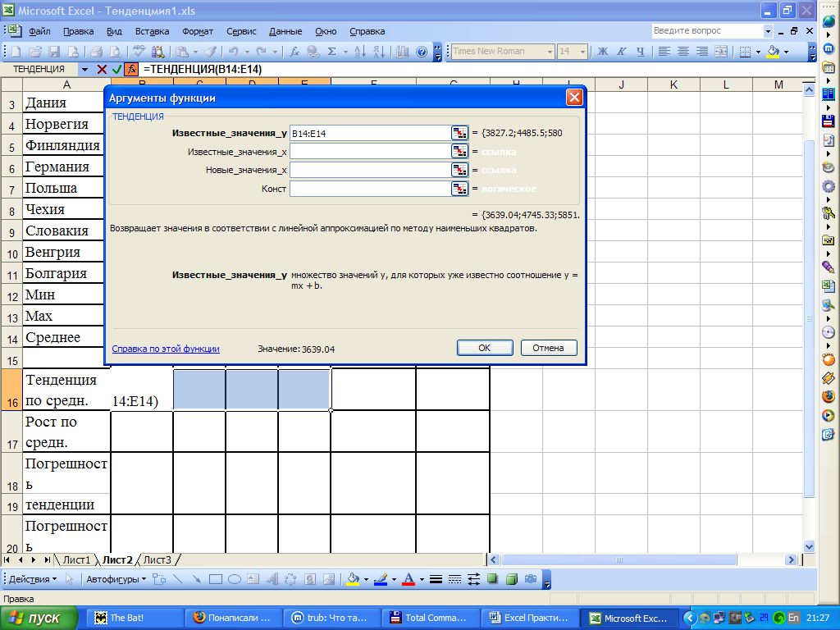Click the AutoSum sigma icon
Viewport: 840px width, 630px height.
click(x=331, y=52)
